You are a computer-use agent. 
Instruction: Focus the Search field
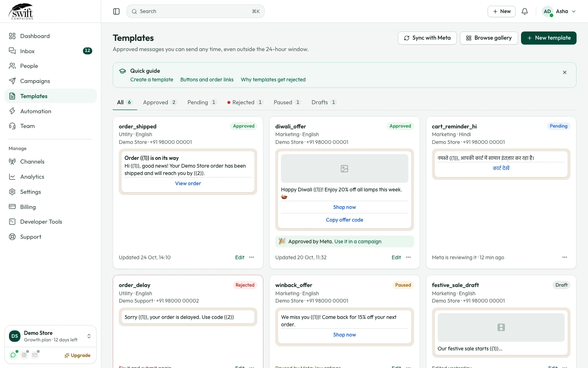[x=196, y=11]
